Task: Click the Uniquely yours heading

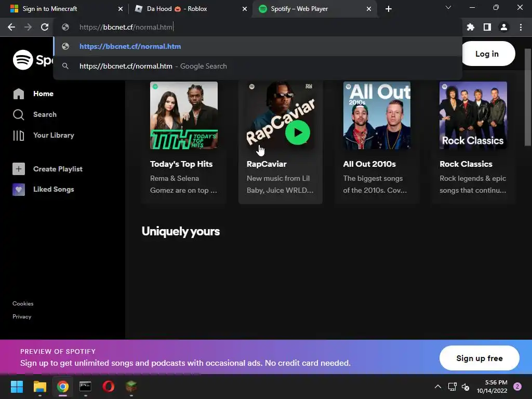Action: pyautogui.click(x=181, y=231)
